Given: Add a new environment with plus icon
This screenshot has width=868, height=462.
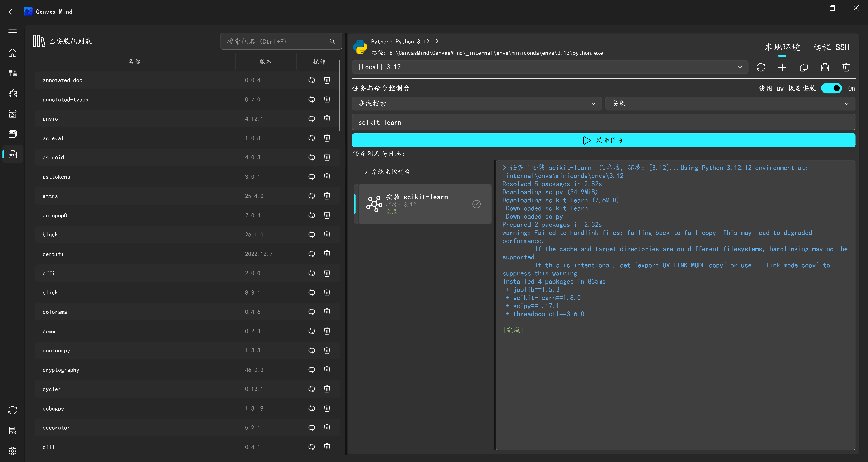Looking at the screenshot, I should click(782, 67).
